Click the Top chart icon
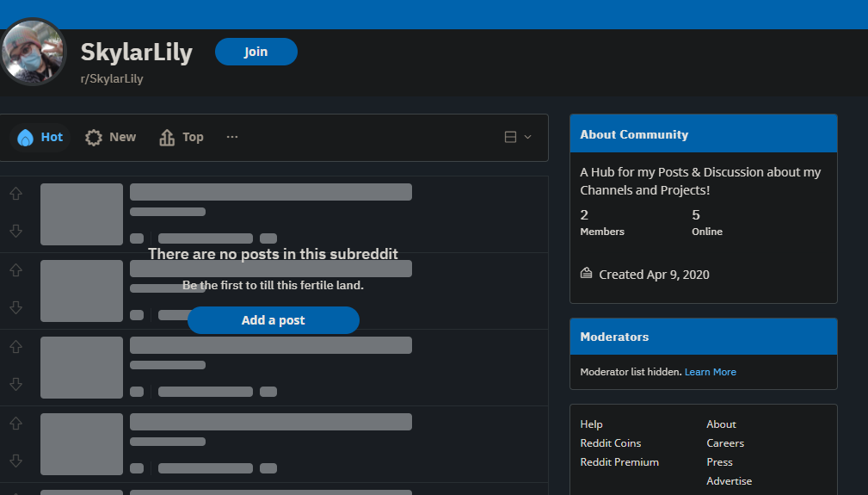The height and width of the screenshot is (495, 868). point(167,138)
